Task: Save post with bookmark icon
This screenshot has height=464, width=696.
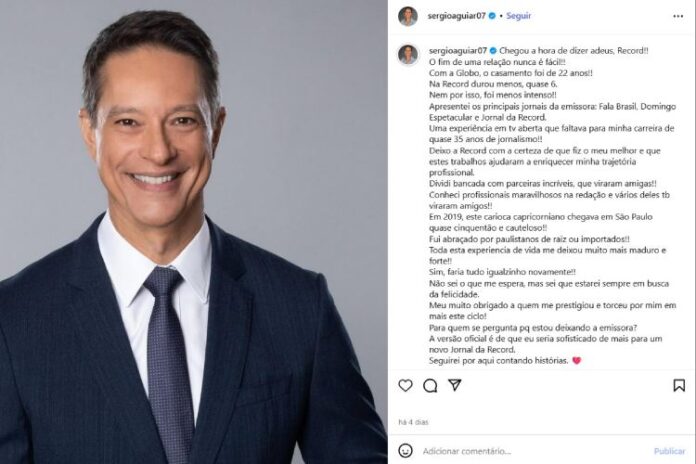Action: (679, 385)
